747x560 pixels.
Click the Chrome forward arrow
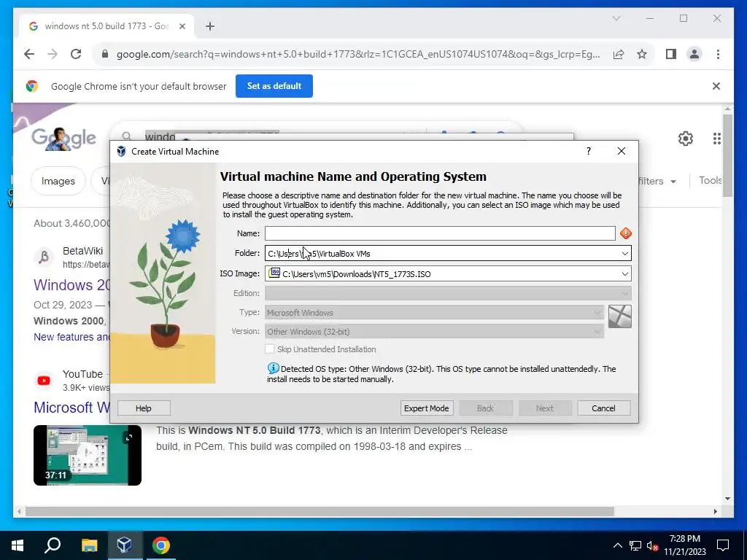(x=53, y=54)
